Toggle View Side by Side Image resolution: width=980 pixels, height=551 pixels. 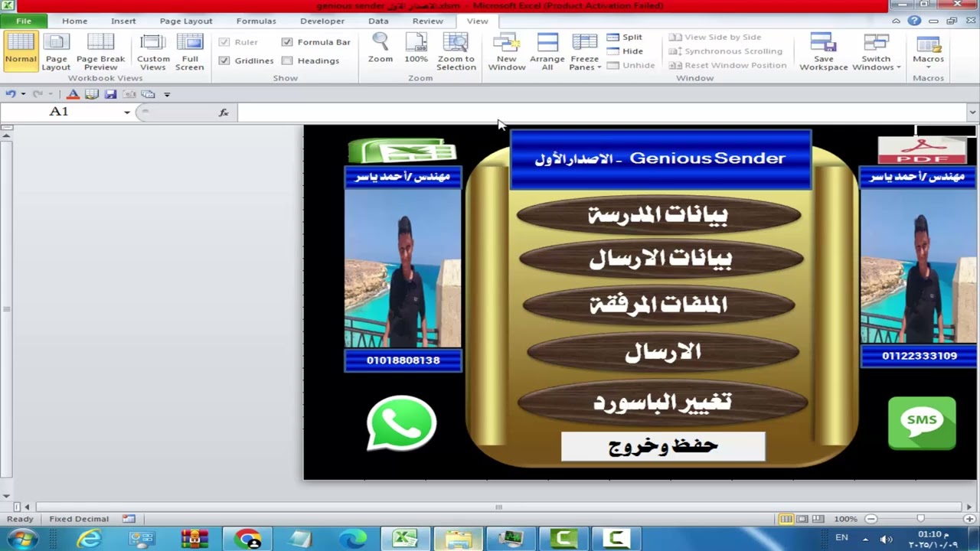pyautogui.click(x=715, y=37)
